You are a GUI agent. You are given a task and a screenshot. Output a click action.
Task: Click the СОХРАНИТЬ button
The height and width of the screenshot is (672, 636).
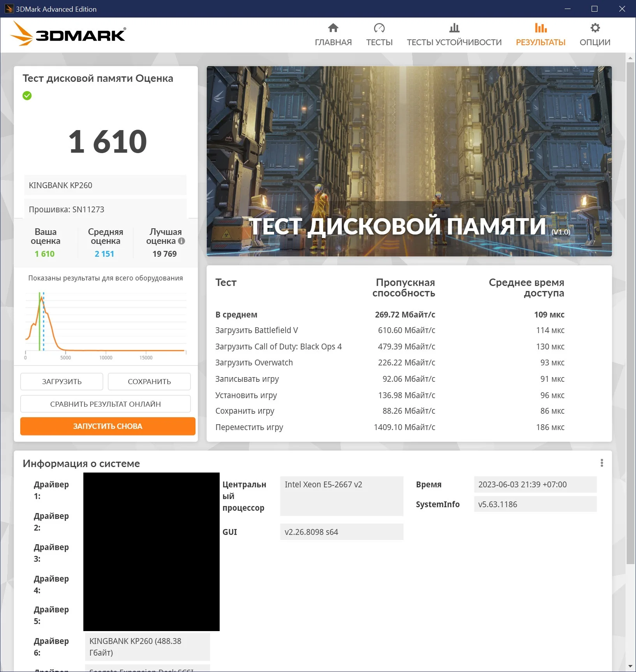click(149, 382)
